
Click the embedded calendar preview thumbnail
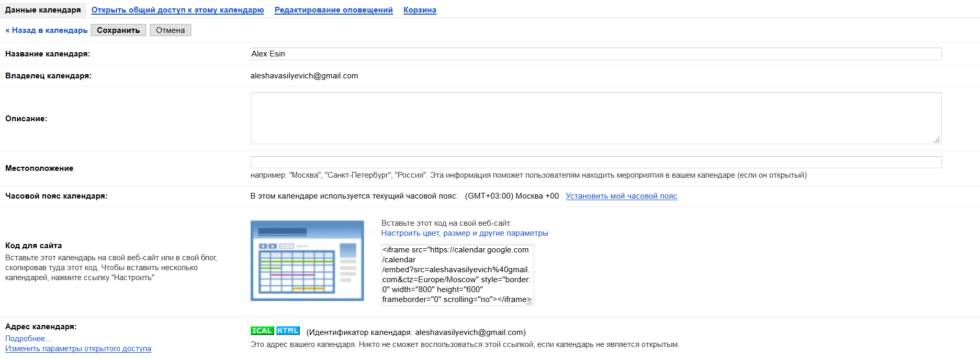pos(307,261)
